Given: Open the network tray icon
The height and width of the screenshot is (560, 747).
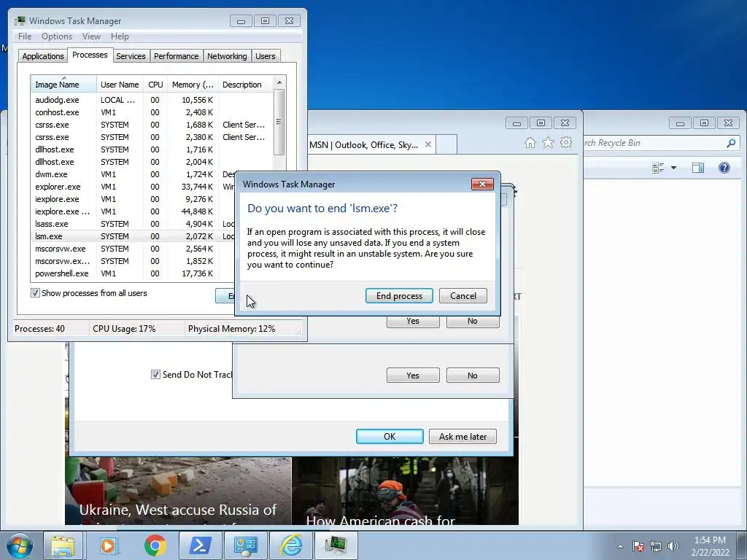Looking at the screenshot, I should pos(656,546).
